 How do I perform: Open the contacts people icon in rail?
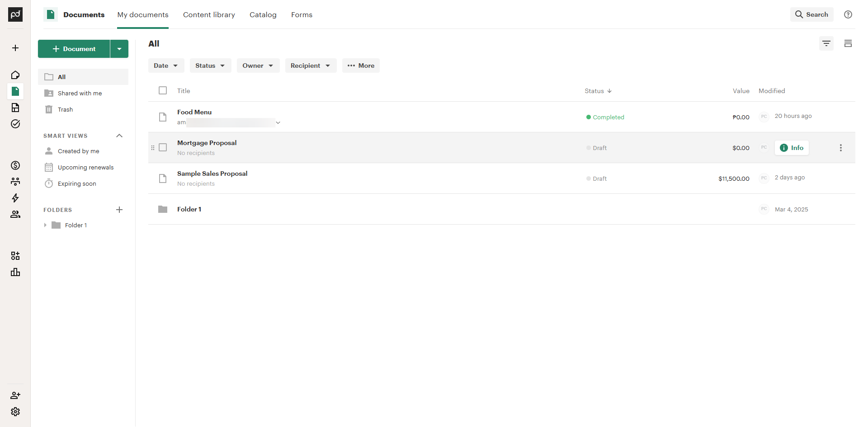[15, 214]
